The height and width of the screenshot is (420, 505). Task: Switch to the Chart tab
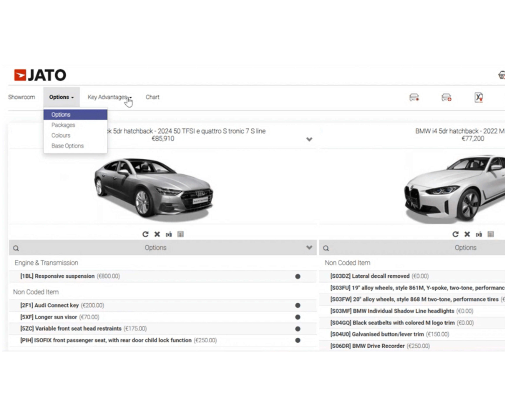152,97
